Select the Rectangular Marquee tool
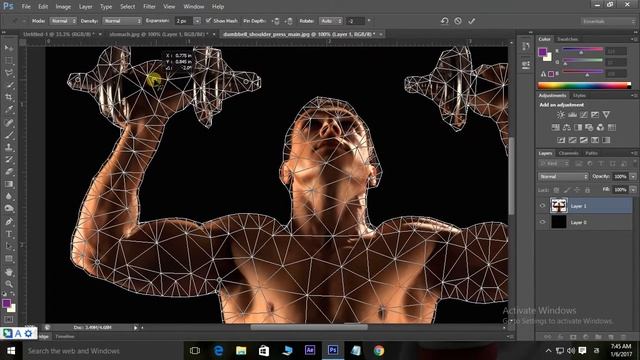Screen dimensions: 640x360 pos(9,60)
